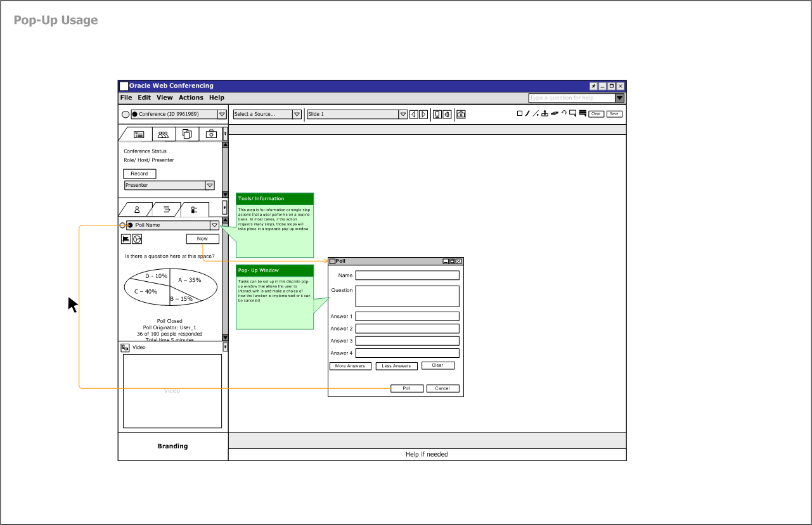This screenshot has height=525, width=812.
Task: Toggle the radio circle beside Conference dropdown
Action: point(126,115)
